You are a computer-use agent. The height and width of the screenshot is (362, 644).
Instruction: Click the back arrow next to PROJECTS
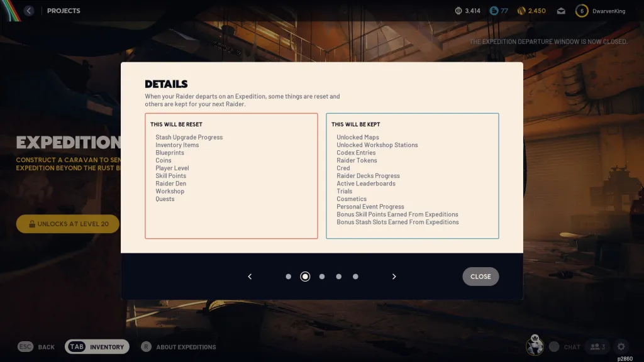click(x=28, y=11)
